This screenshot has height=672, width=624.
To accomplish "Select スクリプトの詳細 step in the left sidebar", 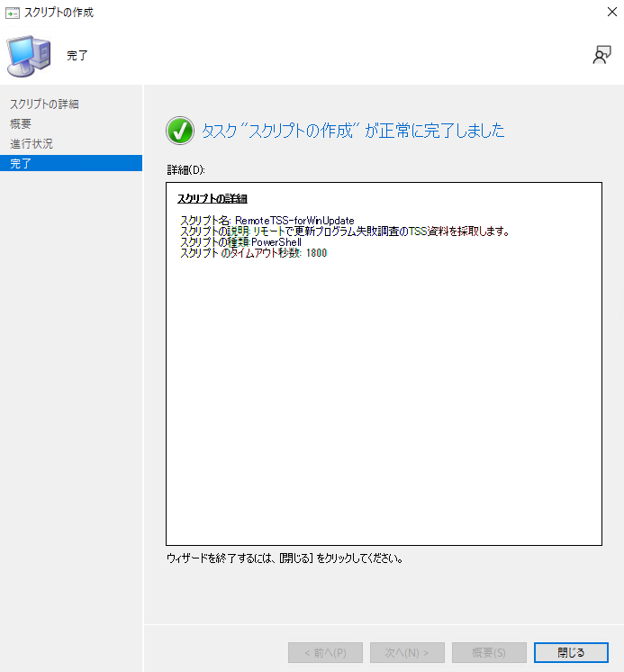I will [44, 104].
